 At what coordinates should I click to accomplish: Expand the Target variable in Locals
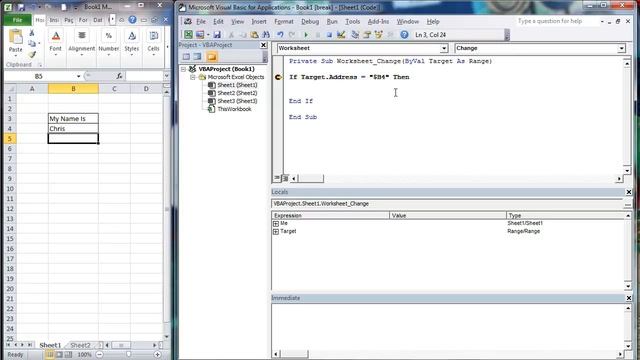point(276,231)
